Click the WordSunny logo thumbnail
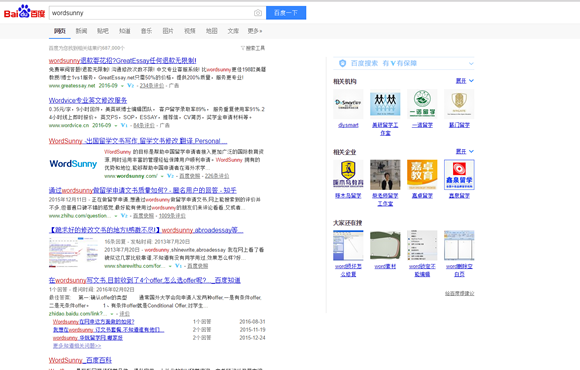Image resolution: width=580 pixels, height=370 pixels. click(73, 164)
